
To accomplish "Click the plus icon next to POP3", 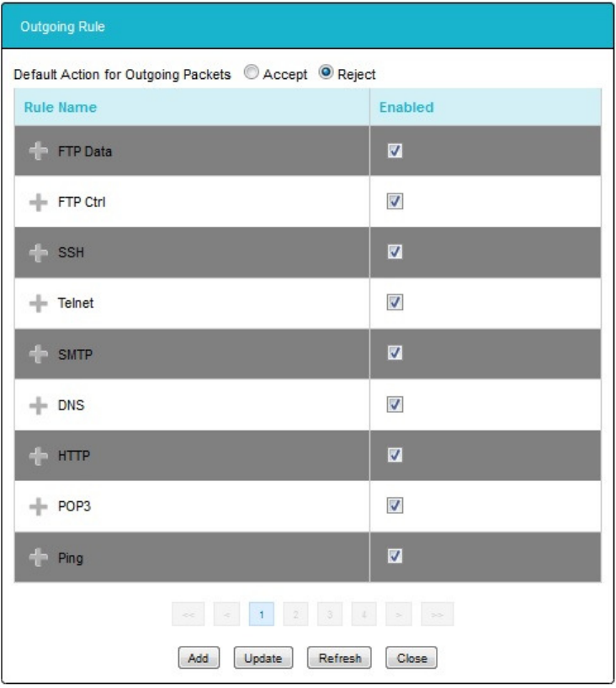I will pos(36,505).
